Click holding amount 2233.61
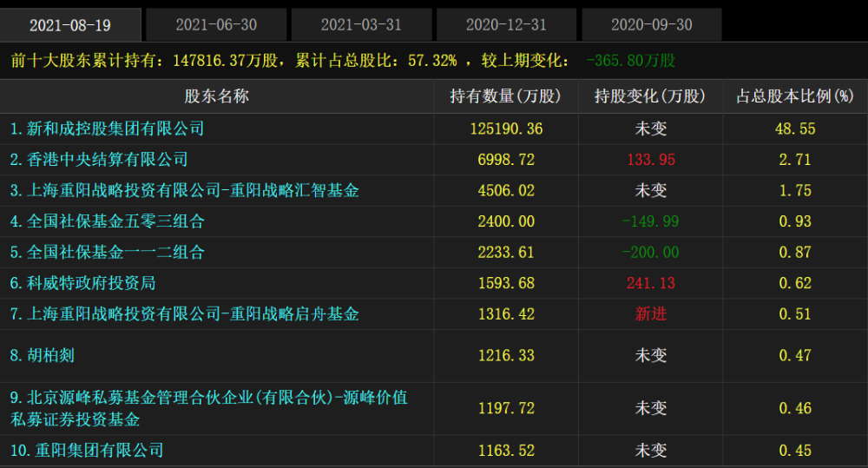Viewport: 868px width, 468px height. (506, 253)
